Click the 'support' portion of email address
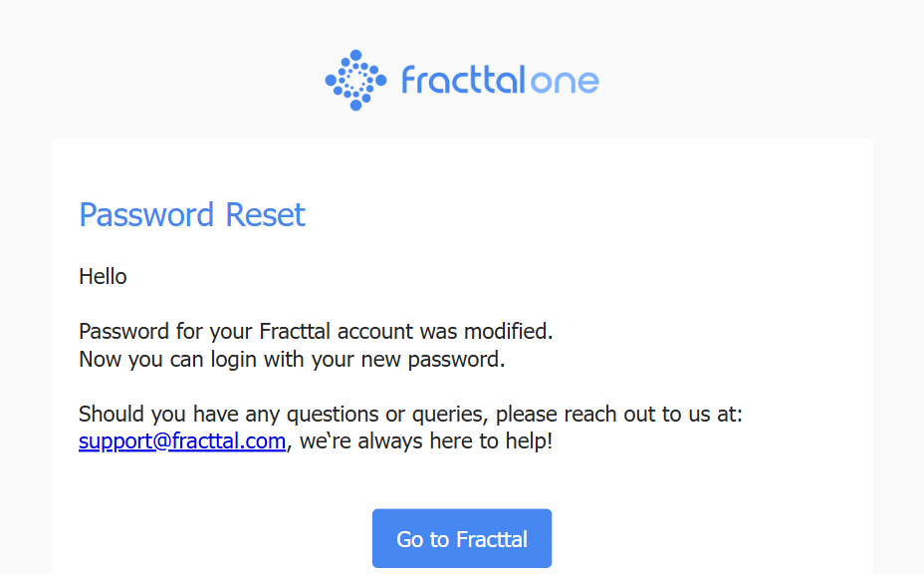 (x=116, y=441)
